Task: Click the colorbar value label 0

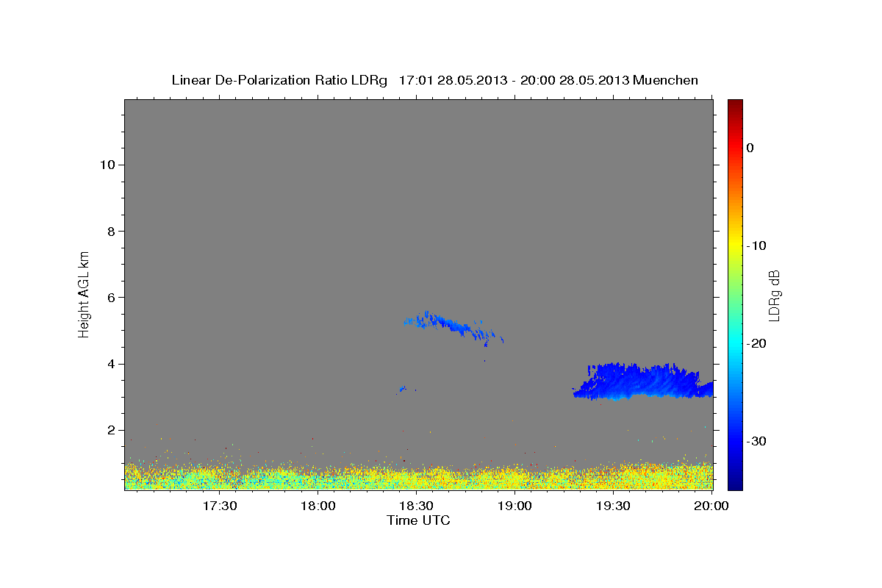Action: [750, 148]
